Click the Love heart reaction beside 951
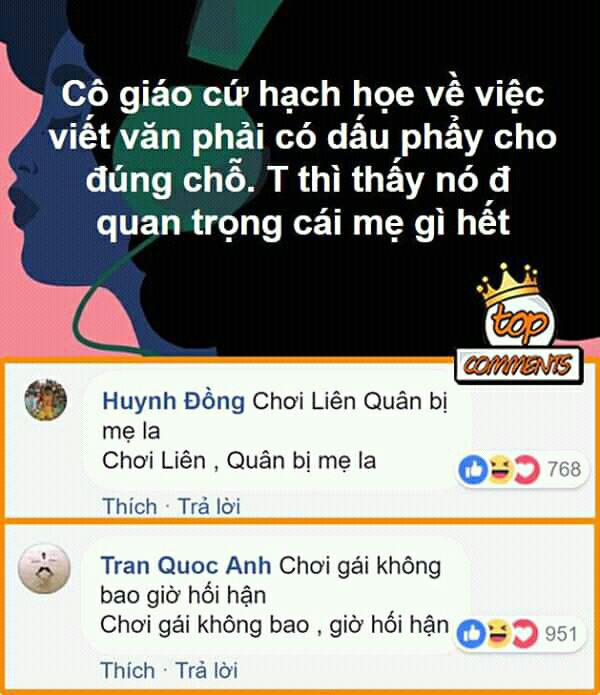Screen dimensions: 600x695 [x=525, y=634]
